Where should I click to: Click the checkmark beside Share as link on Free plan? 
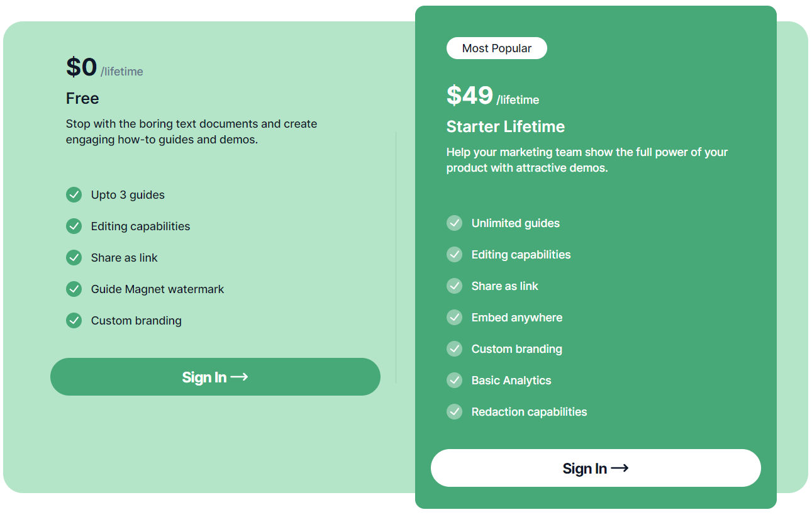pos(74,258)
